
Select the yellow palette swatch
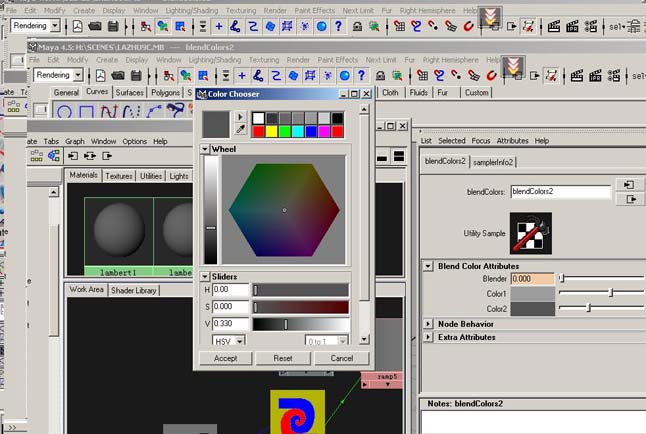pyautogui.click(x=272, y=131)
